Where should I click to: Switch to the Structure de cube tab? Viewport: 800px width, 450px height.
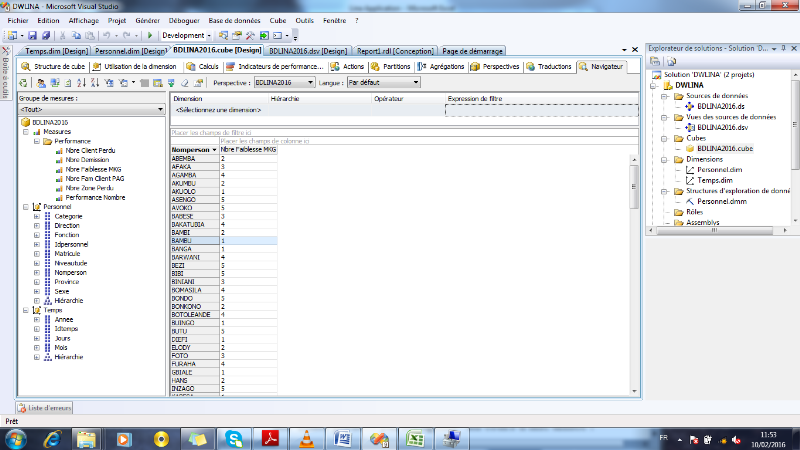click(54, 66)
